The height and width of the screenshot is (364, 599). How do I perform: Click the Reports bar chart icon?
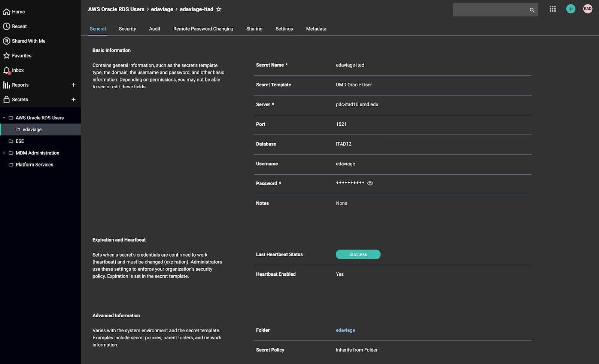tap(6, 85)
